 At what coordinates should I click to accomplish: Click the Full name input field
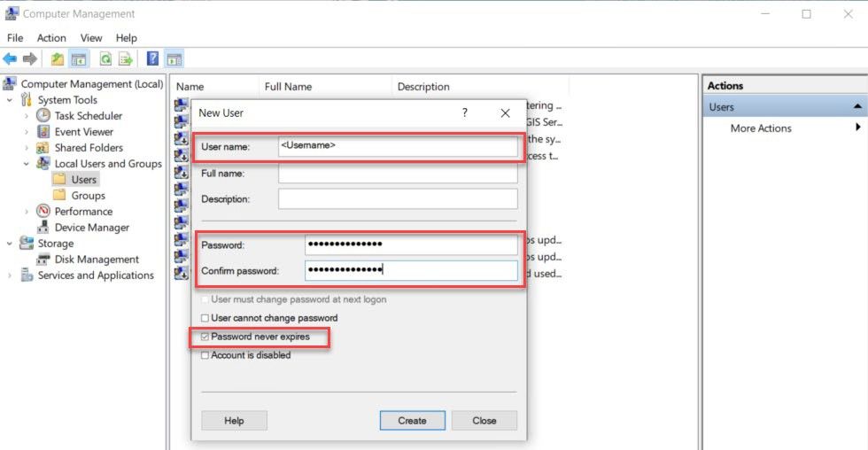tap(398, 174)
